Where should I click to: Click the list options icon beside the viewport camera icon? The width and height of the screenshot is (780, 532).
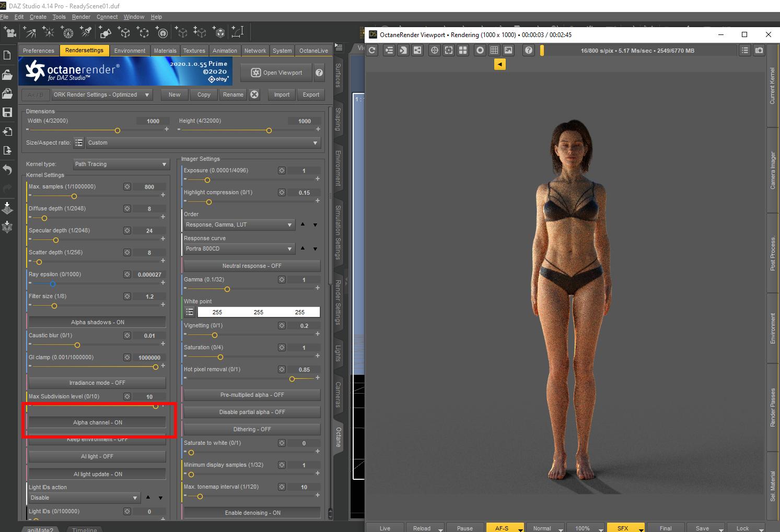(745, 50)
